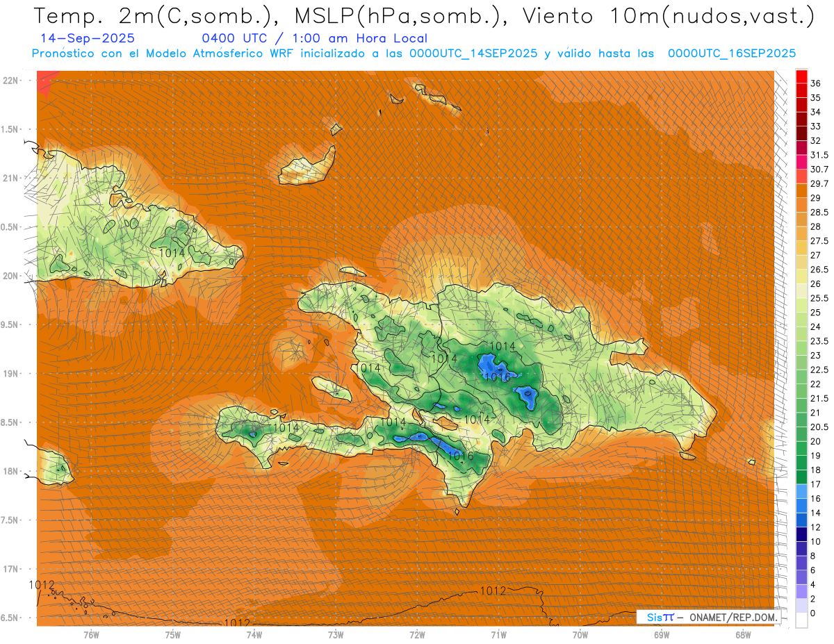Click the legend value '4'
The image size is (834, 644).
point(813,584)
